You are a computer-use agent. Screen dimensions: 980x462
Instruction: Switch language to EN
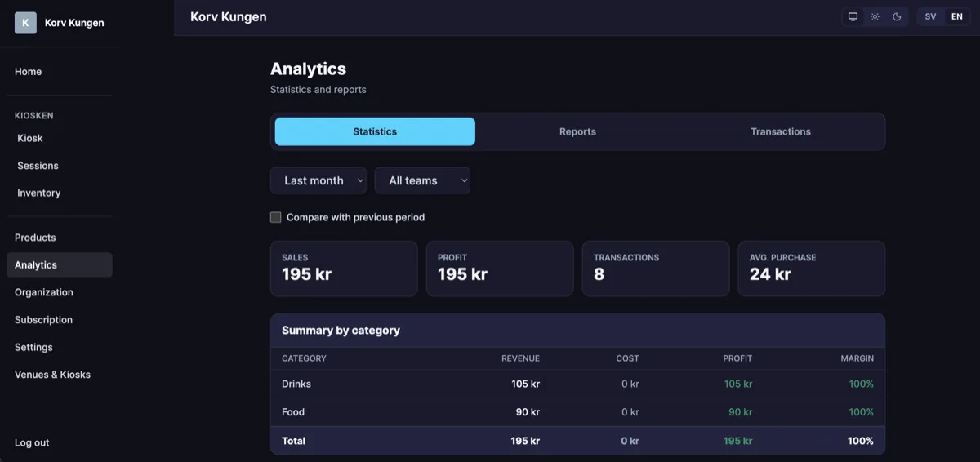pos(957,16)
